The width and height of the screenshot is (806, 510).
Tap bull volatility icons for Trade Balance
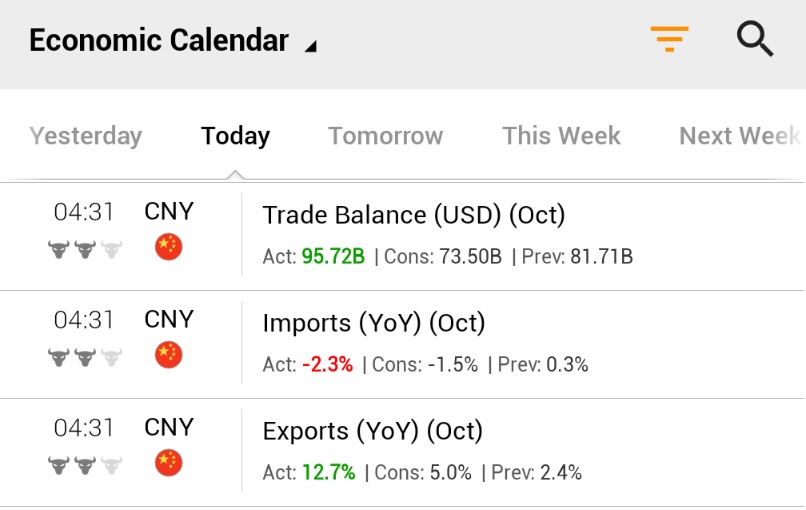coord(85,249)
